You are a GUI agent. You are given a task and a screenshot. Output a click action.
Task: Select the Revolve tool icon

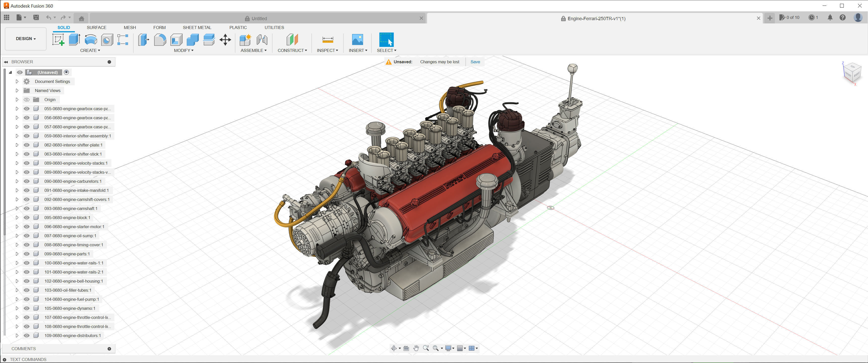(x=91, y=40)
